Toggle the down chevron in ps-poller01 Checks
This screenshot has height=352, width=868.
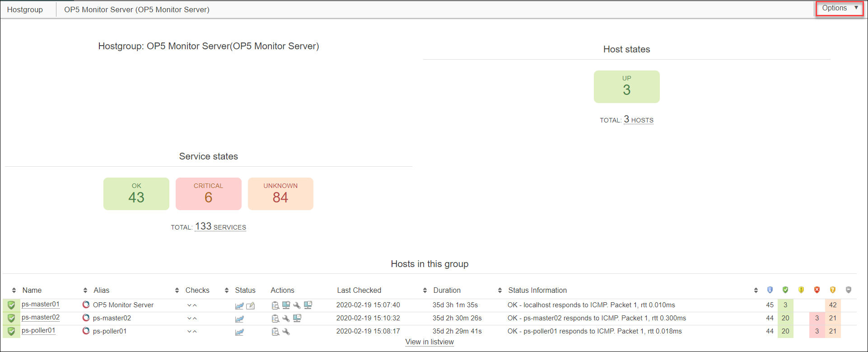pyautogui.click(x=189, y=332)
